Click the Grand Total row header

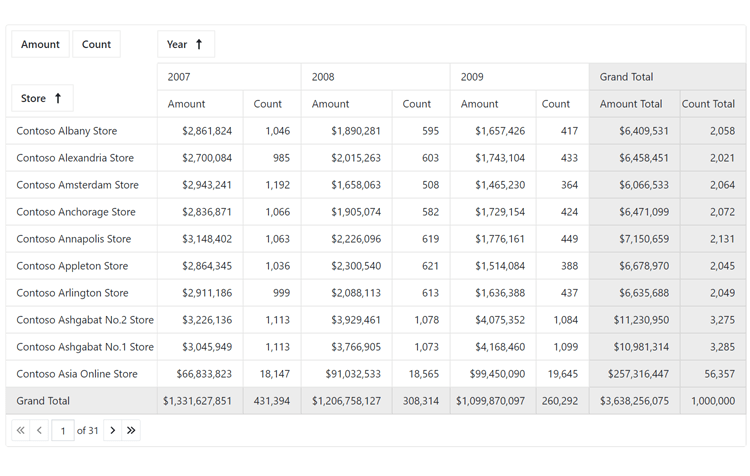click(44, 401)
